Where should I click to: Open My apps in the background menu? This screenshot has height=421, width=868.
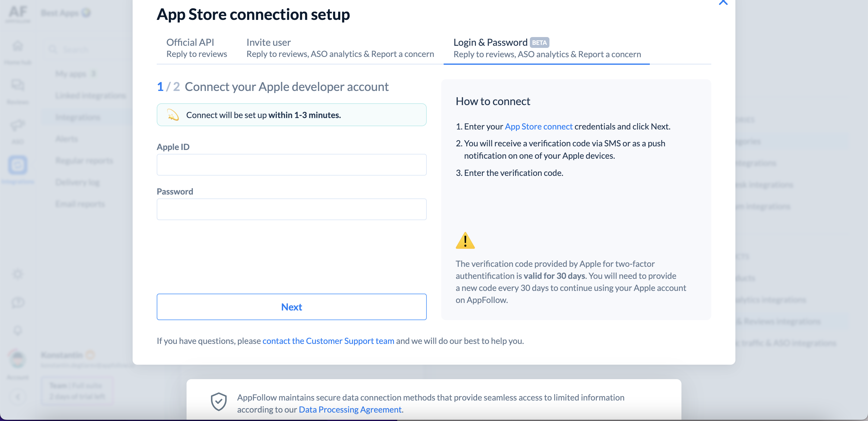point(76,73)
